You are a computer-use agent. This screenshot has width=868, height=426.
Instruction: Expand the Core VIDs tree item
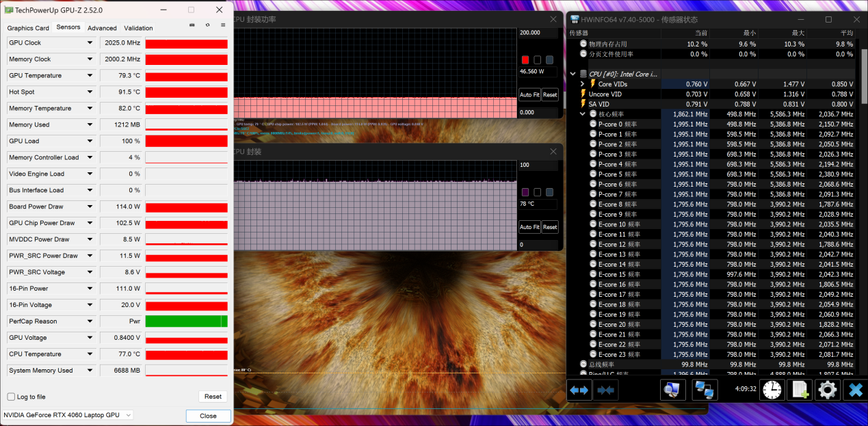[x=583, y=84]
